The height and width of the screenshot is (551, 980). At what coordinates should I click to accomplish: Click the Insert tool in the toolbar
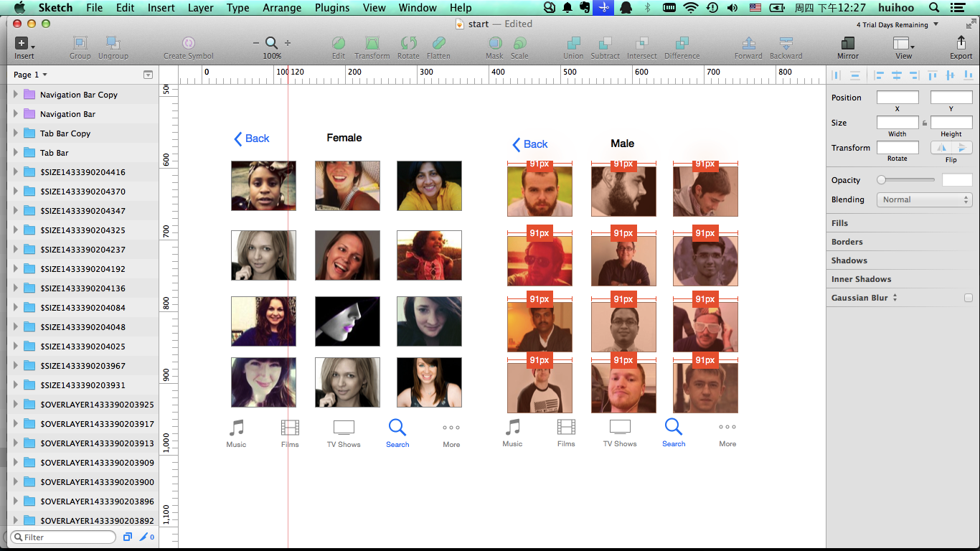pos(24,44)
